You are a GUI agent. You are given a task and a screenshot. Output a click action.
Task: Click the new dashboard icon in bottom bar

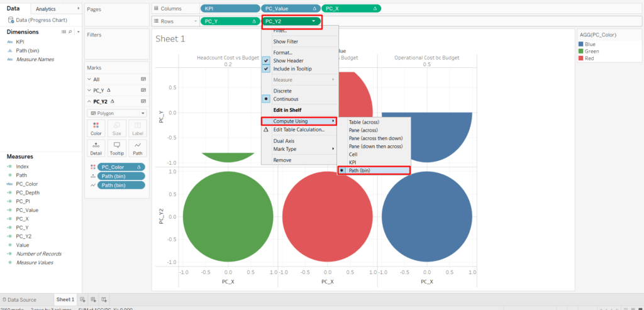coord(93,300)
